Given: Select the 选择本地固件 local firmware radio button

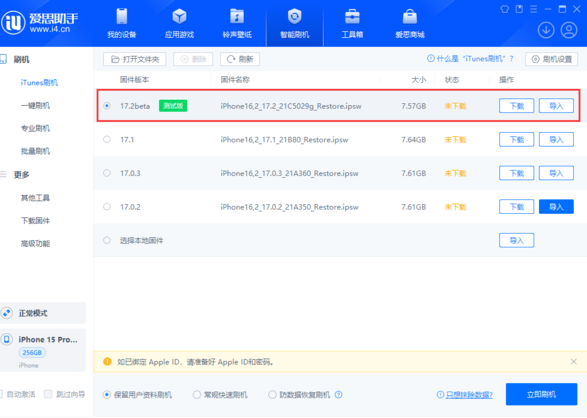Looking at the screenshot, I should click(x=107, y=240).
